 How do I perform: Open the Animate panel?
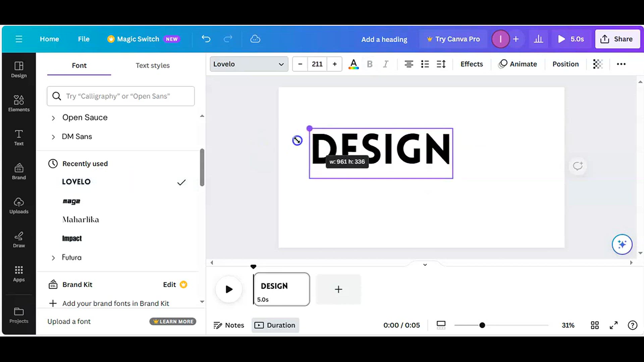518,64
